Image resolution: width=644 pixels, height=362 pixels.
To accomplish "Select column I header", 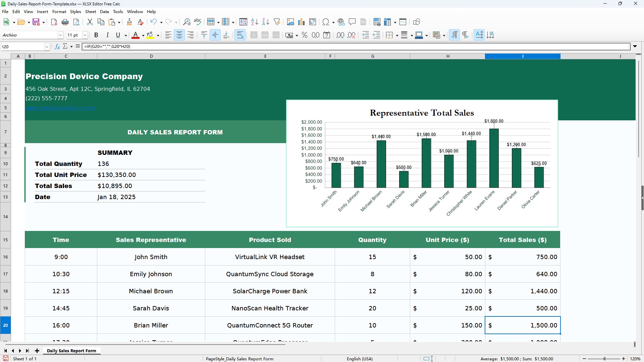I will [x=523, y=56].
